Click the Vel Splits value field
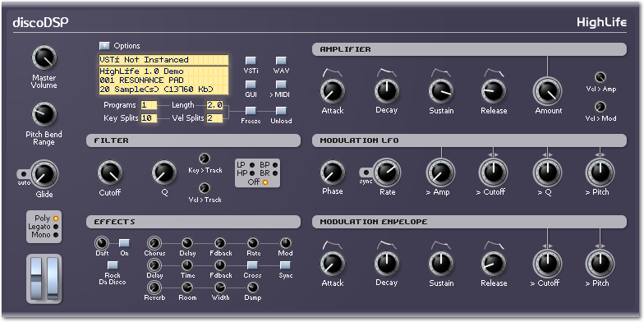 point(215,118)
